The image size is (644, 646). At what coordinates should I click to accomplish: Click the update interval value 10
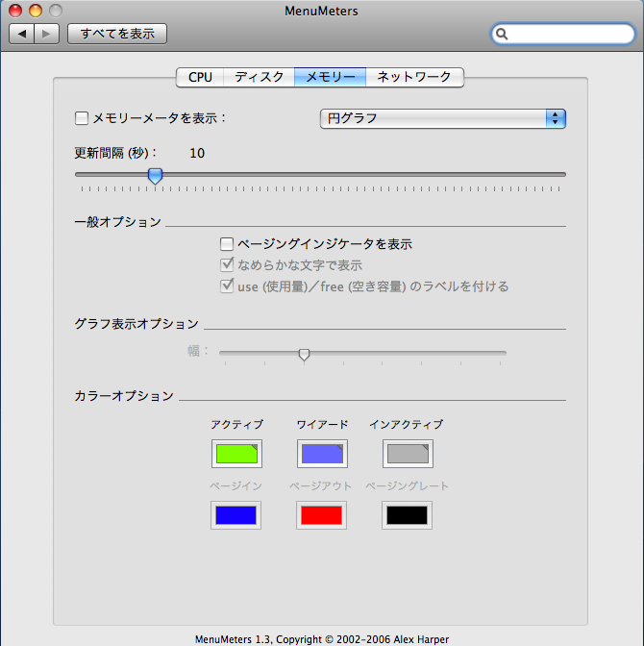[x=197, y=153]
